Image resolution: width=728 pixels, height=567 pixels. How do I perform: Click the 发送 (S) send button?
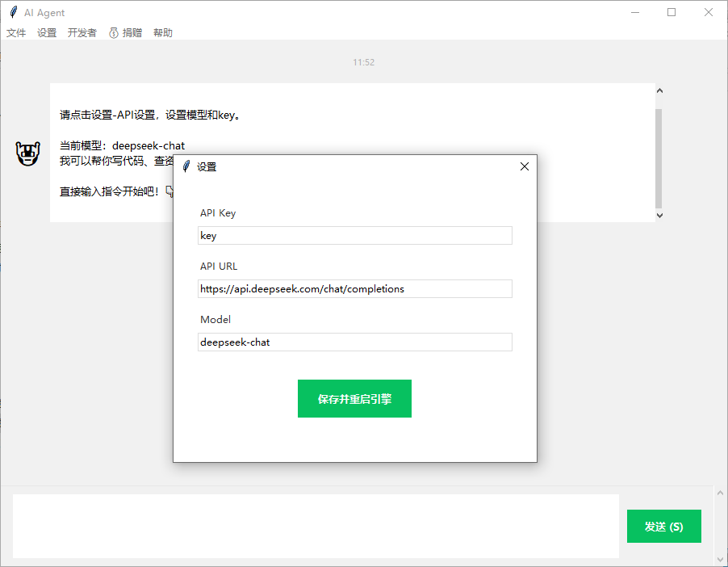(663, 526)
